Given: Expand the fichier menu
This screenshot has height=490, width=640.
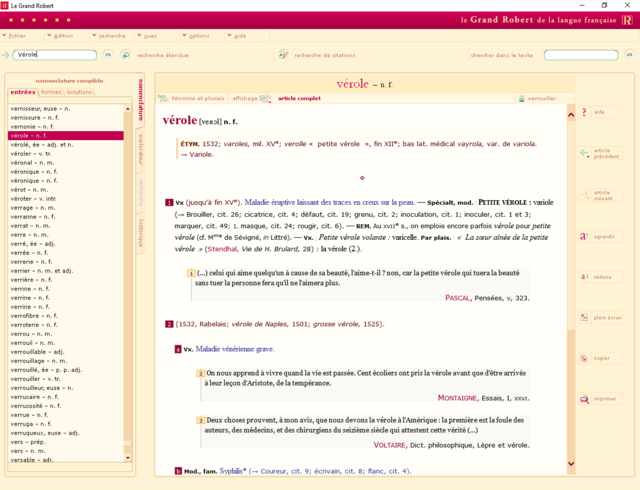Looking at the screenshot, I should pos(14,36).
